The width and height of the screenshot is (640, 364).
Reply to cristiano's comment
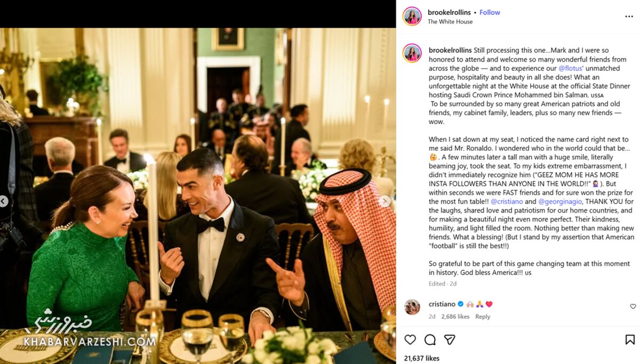[483, 317]
